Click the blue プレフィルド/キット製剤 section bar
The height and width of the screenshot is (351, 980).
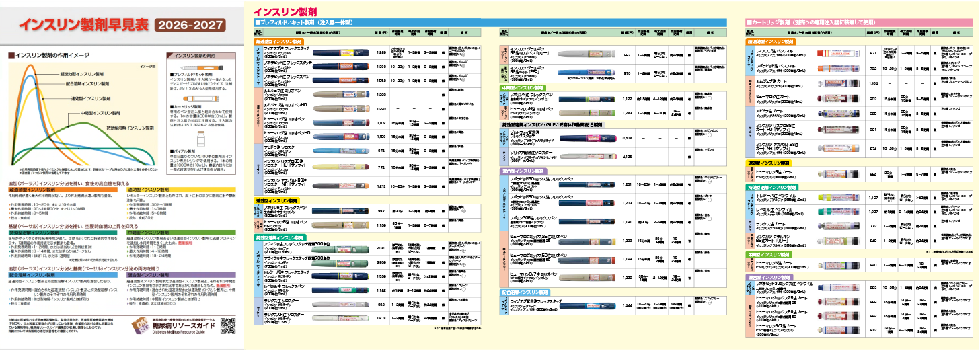coord(490,22)
